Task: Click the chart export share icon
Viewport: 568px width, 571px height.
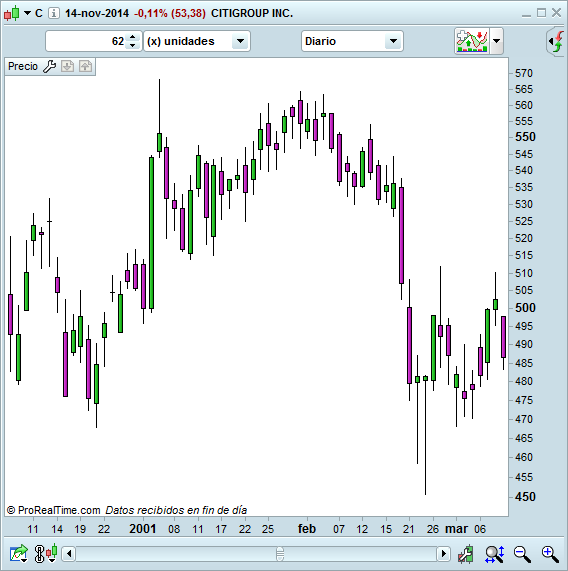Action: 19,554
